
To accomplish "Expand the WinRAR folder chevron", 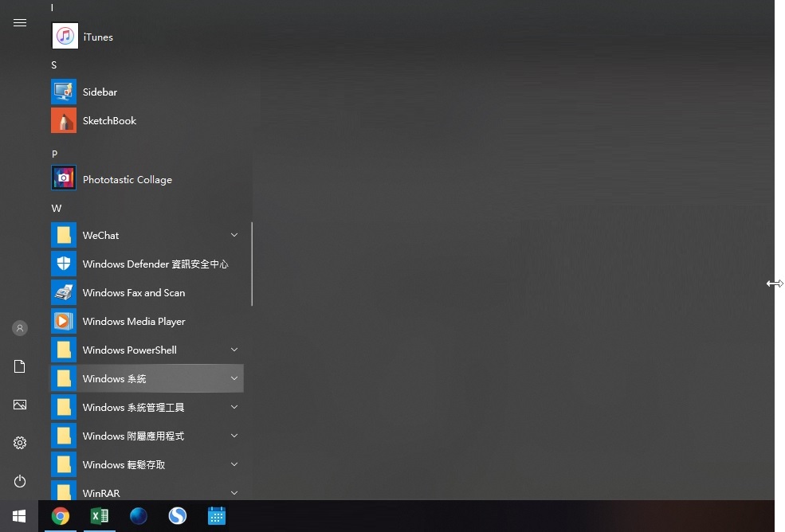I will [x=234, y=492].
